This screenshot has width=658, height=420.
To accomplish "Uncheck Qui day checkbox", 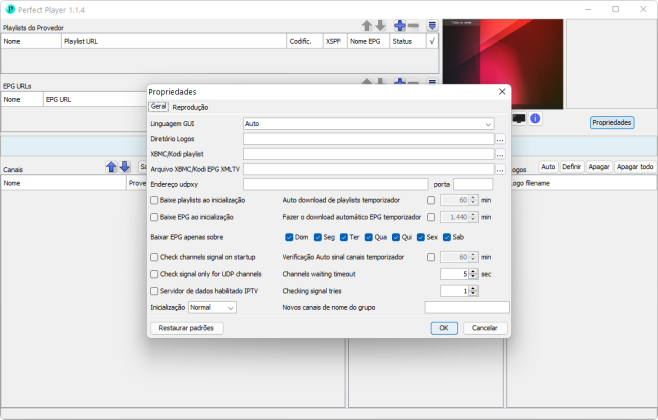I will tap(396, 237).
